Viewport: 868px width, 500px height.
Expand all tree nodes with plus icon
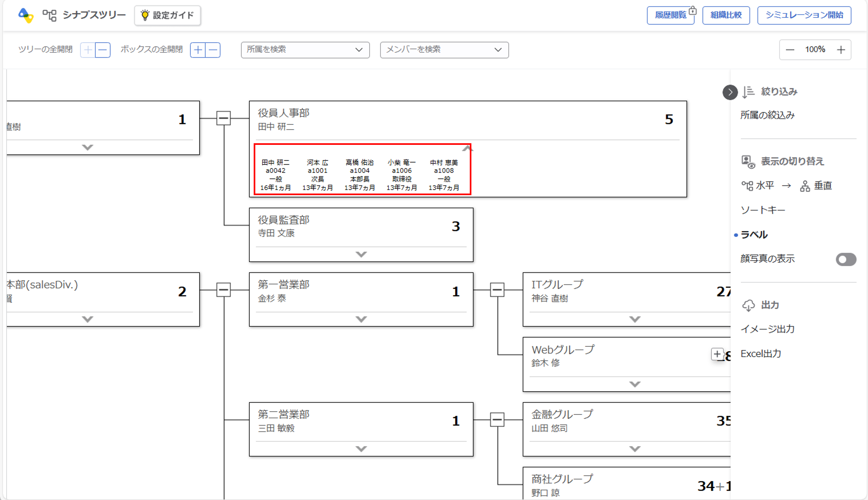pos(88,50)
